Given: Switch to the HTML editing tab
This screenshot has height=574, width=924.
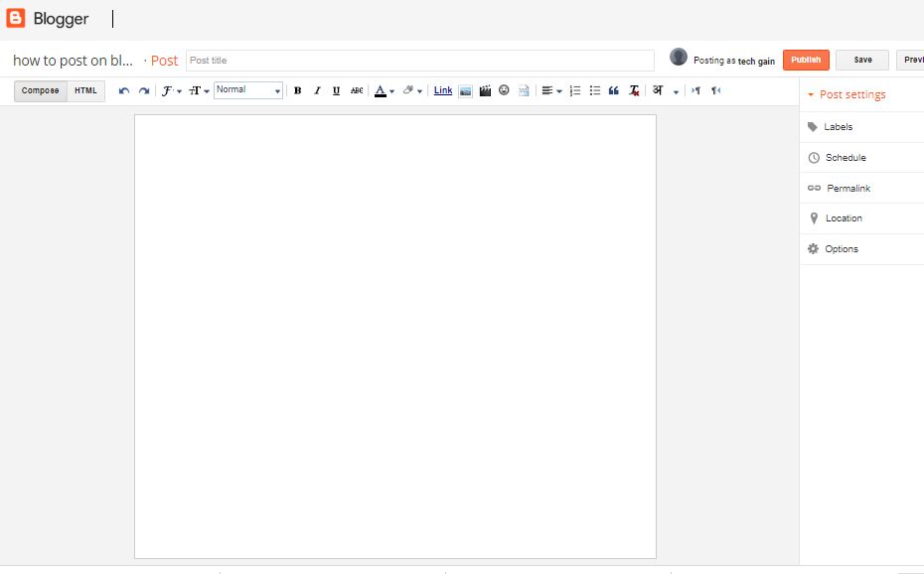Looking at the screenshot, I should tap(85, 90).
